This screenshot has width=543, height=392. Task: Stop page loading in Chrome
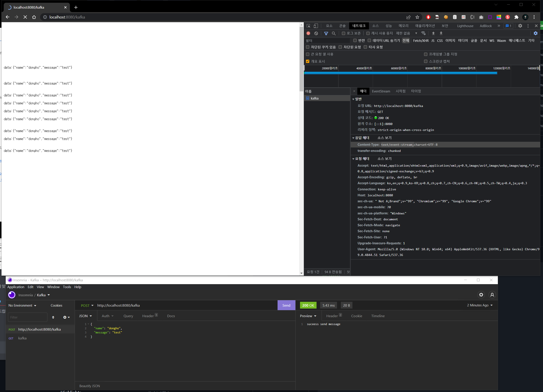point(25,17)
